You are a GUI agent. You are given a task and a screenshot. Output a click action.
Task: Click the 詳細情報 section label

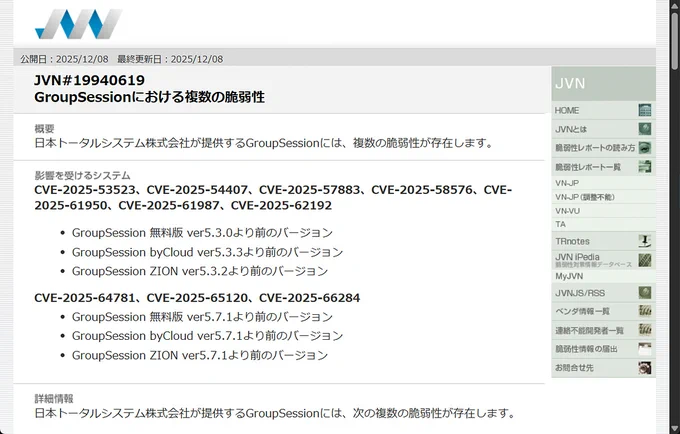click(x=54, y=398)
